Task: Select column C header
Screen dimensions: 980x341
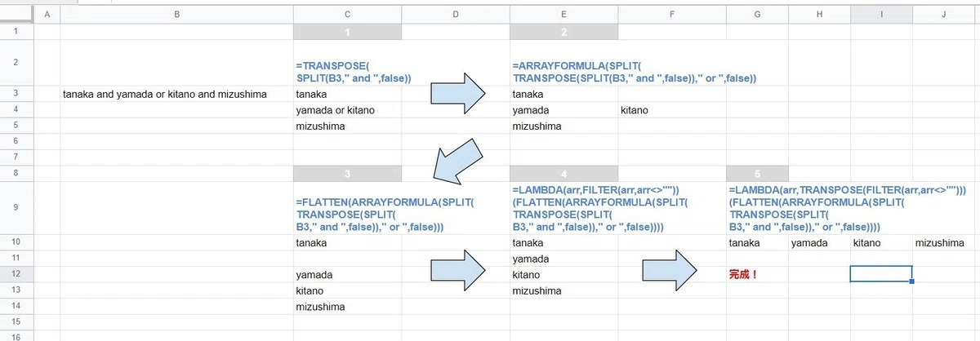Action: tap(347, 15)
